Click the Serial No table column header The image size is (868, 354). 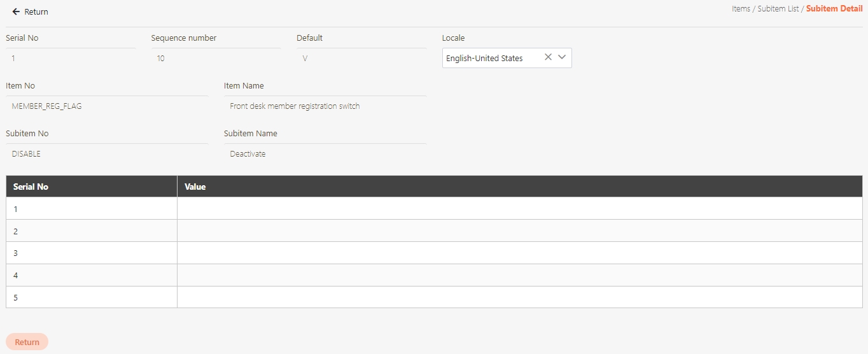coord(31,187)
